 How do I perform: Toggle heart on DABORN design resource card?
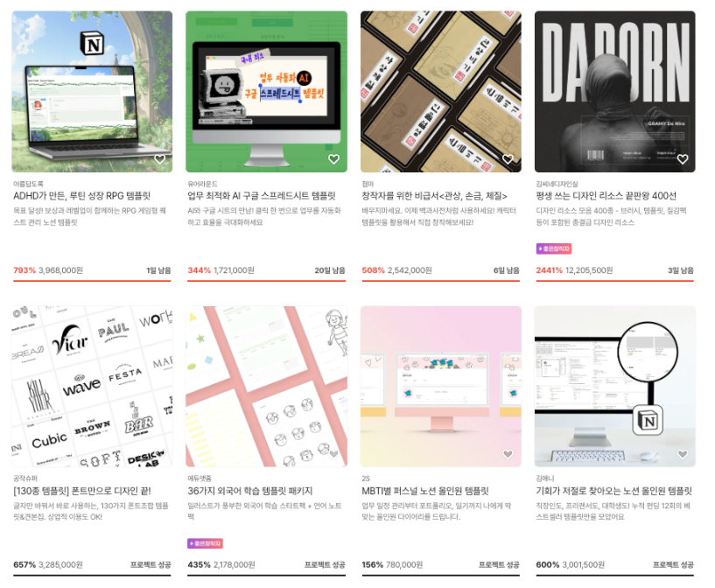(683, 159)
